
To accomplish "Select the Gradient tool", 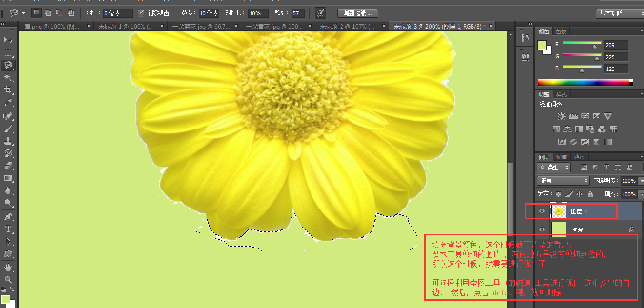I will [x=8, y=178].
